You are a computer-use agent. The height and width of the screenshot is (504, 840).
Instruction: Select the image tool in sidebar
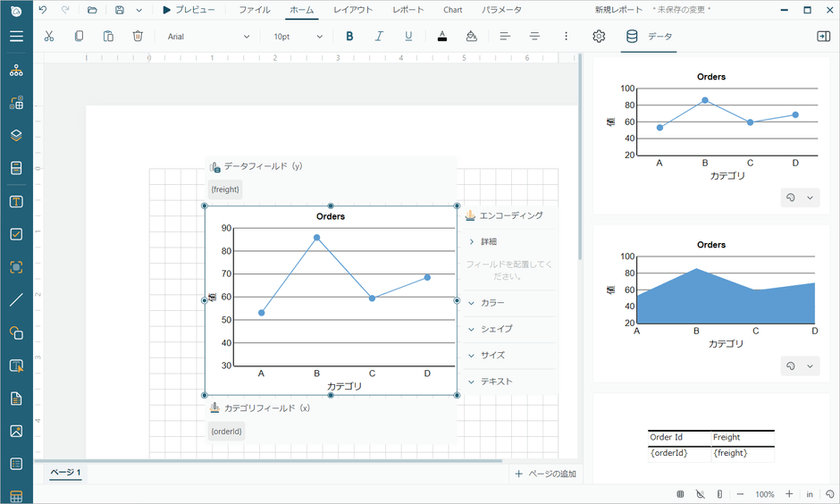tap(16, 431)
